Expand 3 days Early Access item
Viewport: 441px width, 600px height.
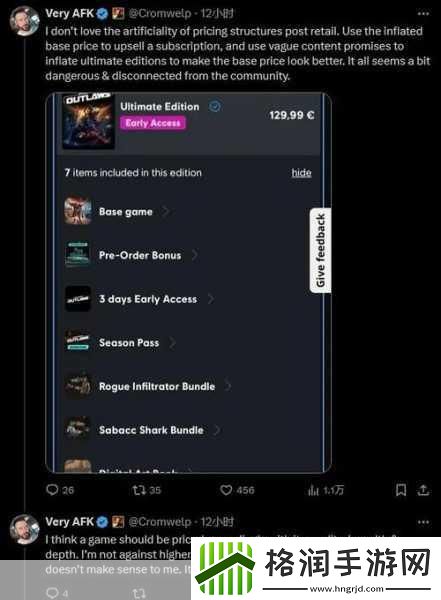[211, 299]
